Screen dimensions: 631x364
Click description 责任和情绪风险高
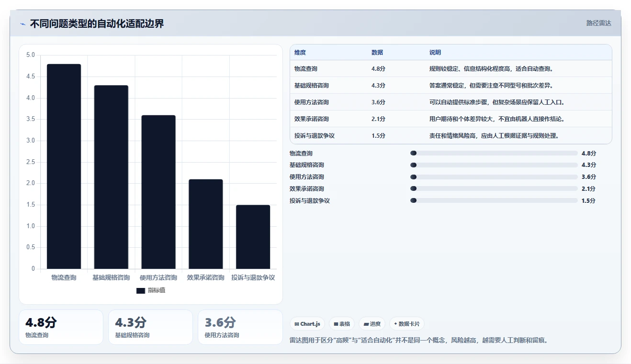tap(494, 136)
